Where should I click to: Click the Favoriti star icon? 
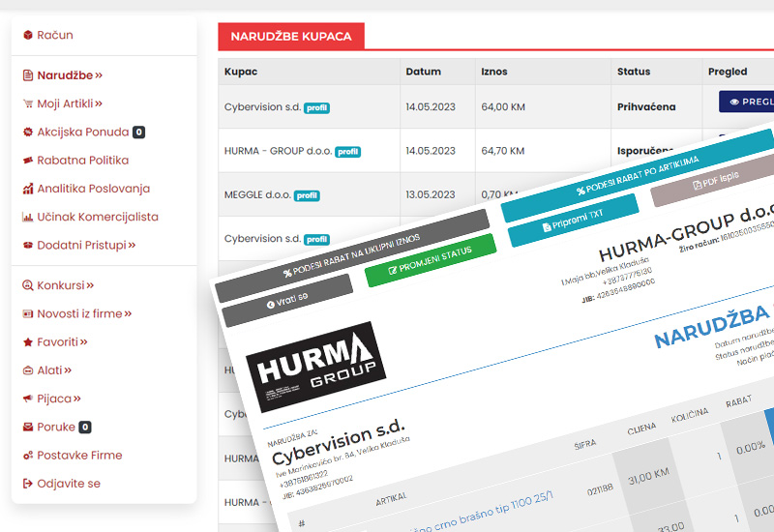click(28, 342)
